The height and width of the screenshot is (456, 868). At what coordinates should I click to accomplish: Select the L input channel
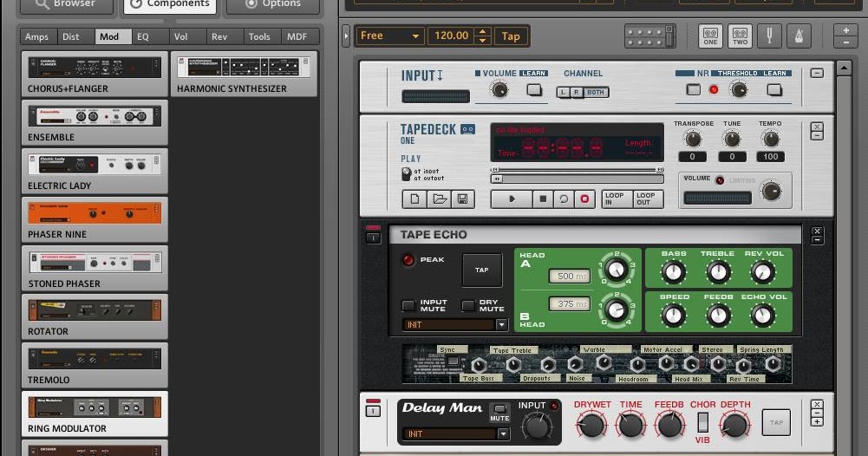tap(564, 93)
